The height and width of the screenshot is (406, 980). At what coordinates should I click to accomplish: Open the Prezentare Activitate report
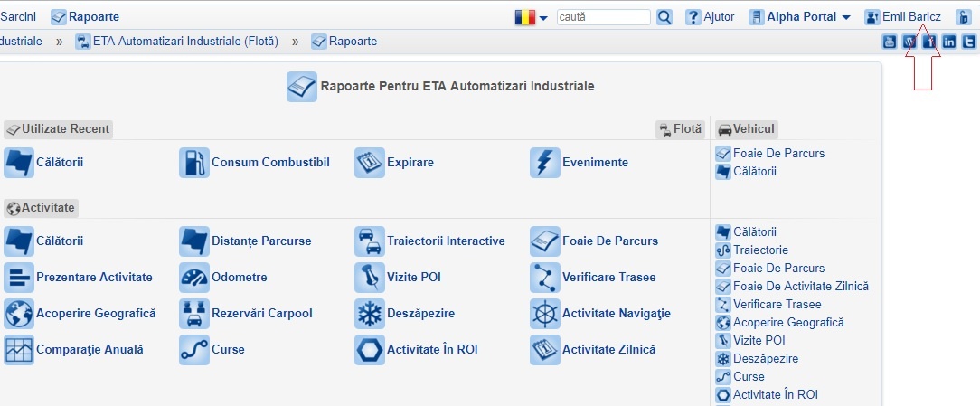point(78,278)
